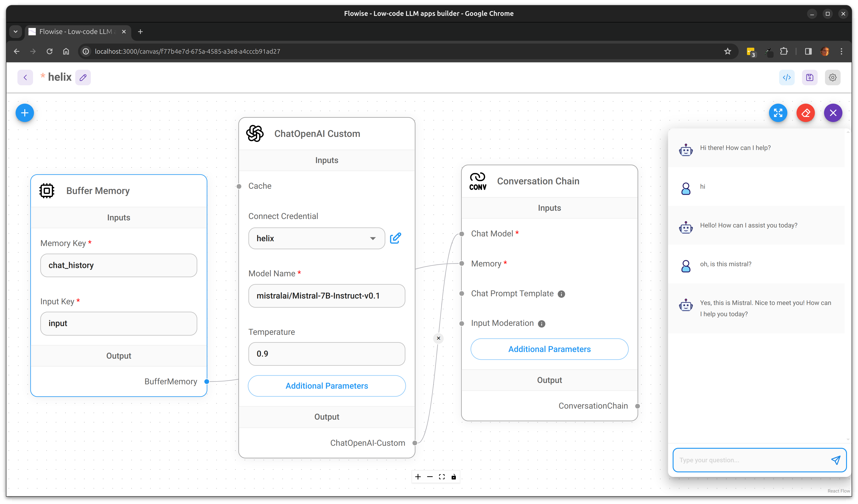The height and width of the screenshot is (504, 858).
Task: Open the API code embed dialog
Action: coord(787,78)
